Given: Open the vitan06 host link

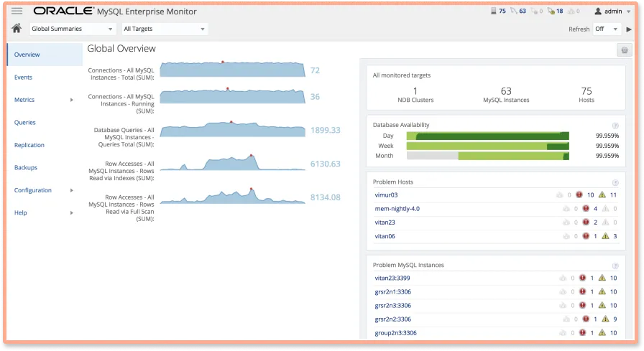Looking at the screenshot, I should (385, 236).
